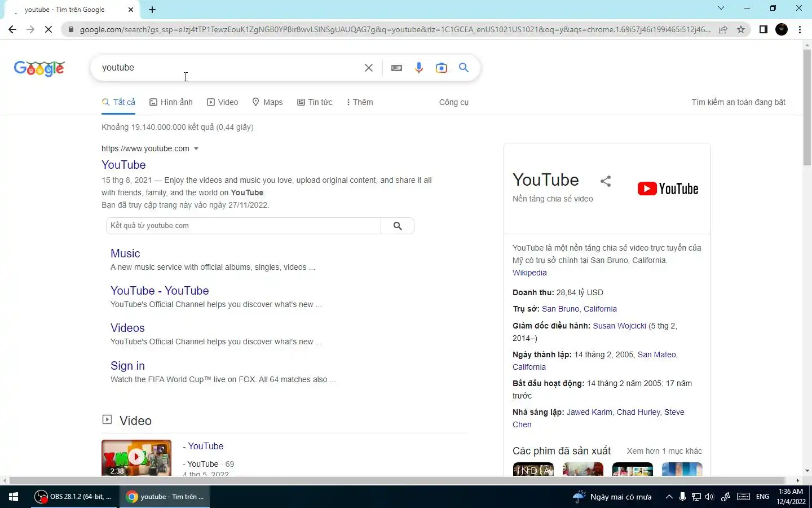Focus the 'Kết quả từ youtube.com' search box

coord(244,226)
